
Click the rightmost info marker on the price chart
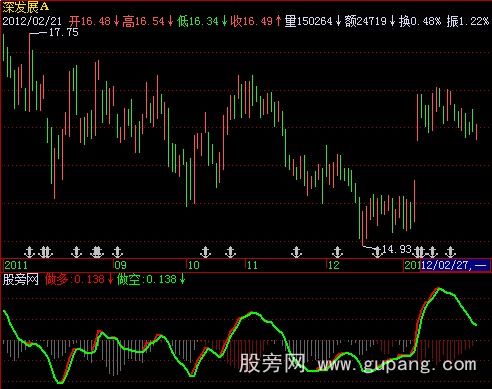click(450, 252)
